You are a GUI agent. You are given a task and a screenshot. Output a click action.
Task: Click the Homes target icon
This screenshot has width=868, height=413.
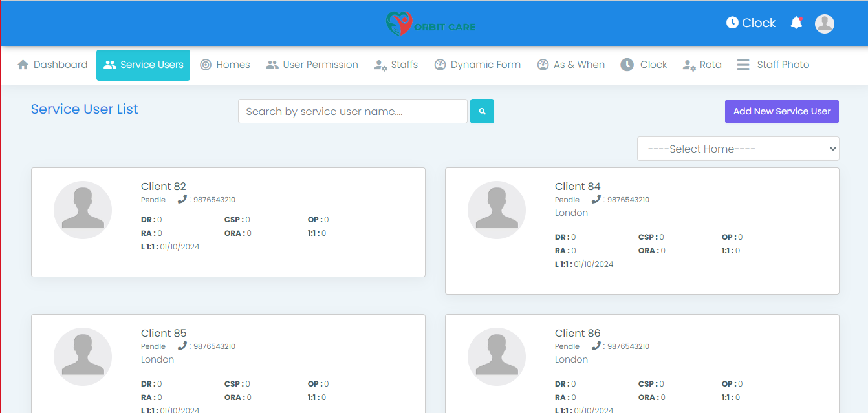[206, 65]
